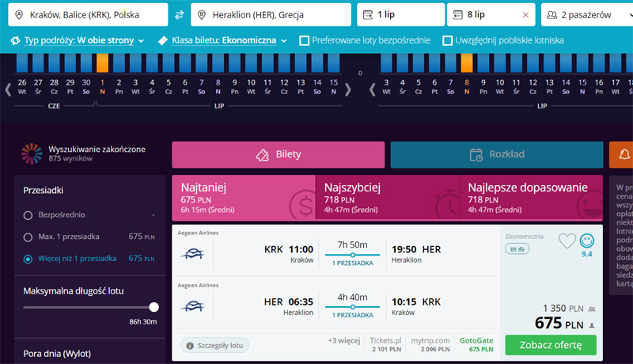This screenshot has width=633, height=364.
Task: Add the flight to favorites heart
Action: pyautogui.click(x=567, y=241)
